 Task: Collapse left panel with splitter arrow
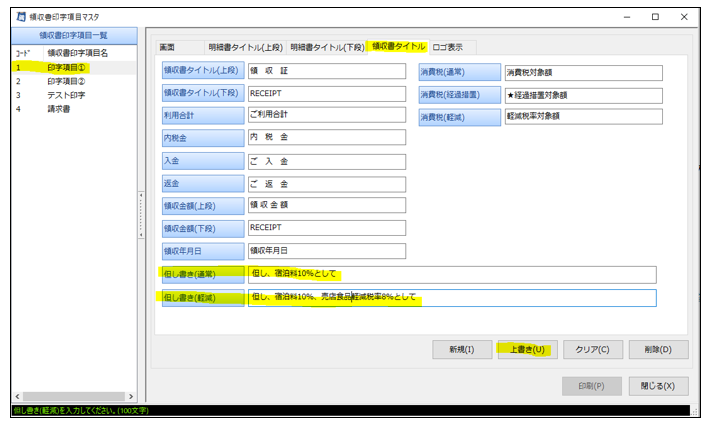[140, 194]
